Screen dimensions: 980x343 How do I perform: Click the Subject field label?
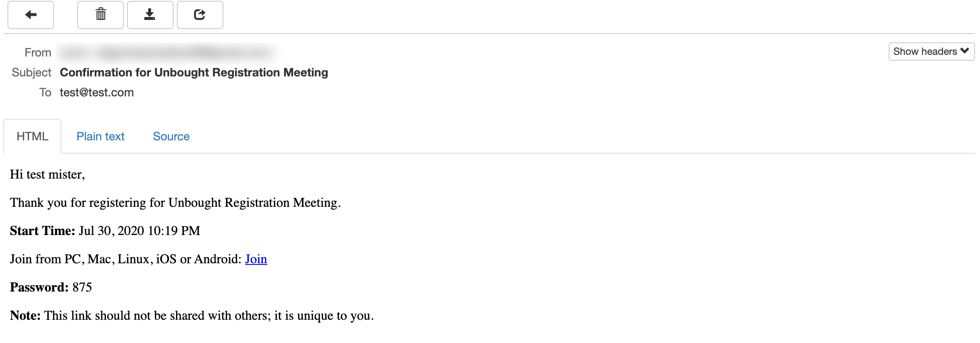[32, 73]
